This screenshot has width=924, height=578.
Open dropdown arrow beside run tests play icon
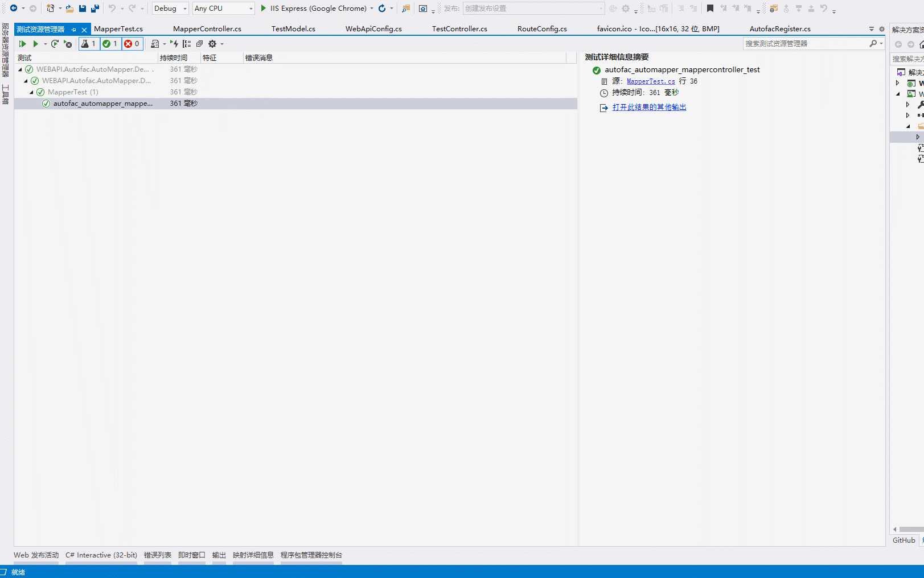coord(46,44)
